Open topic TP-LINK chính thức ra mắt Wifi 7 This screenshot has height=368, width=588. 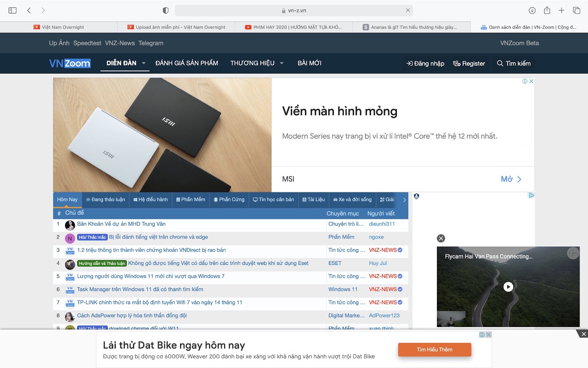point(159,302)
